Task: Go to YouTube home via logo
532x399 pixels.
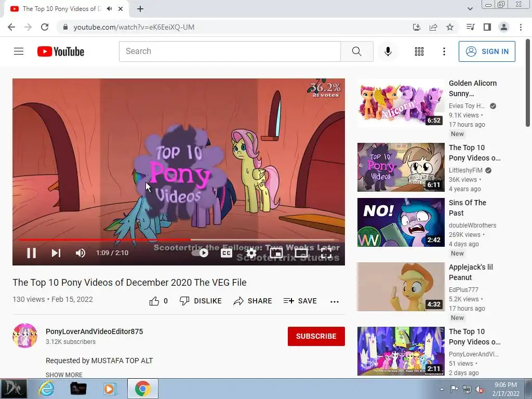Action: point(61,51)
